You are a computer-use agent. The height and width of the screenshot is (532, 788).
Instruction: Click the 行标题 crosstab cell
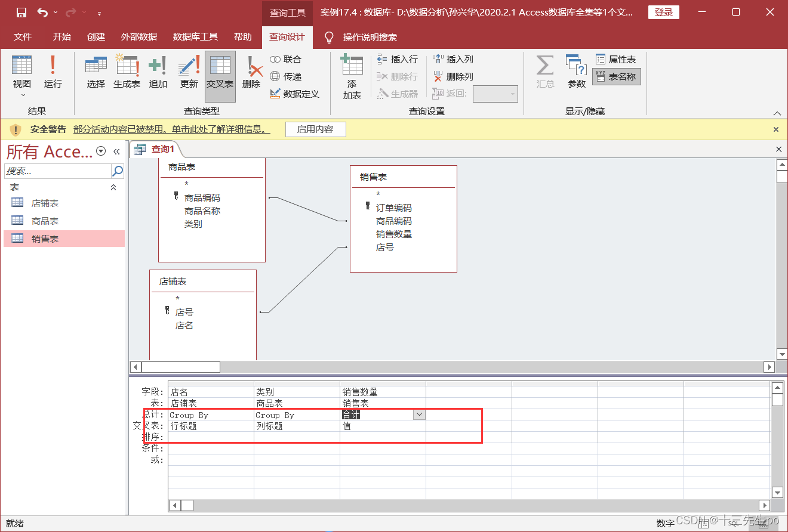click(x=211, y=426)
